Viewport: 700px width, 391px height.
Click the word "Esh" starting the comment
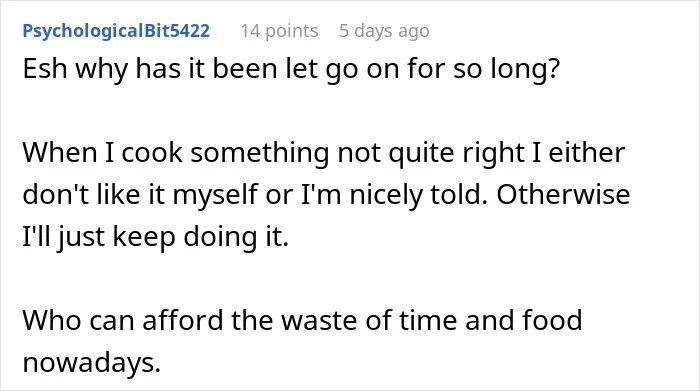coord(45,69)
